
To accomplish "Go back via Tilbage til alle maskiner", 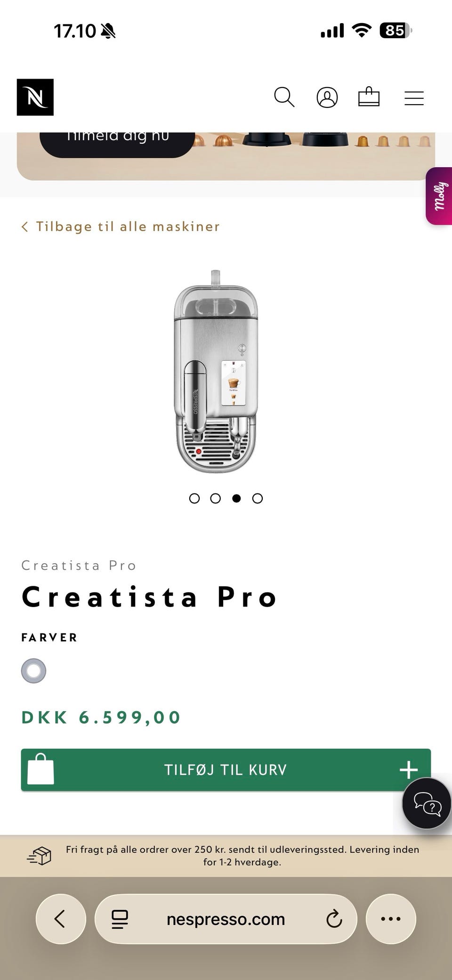I will [x=121, y=227].
